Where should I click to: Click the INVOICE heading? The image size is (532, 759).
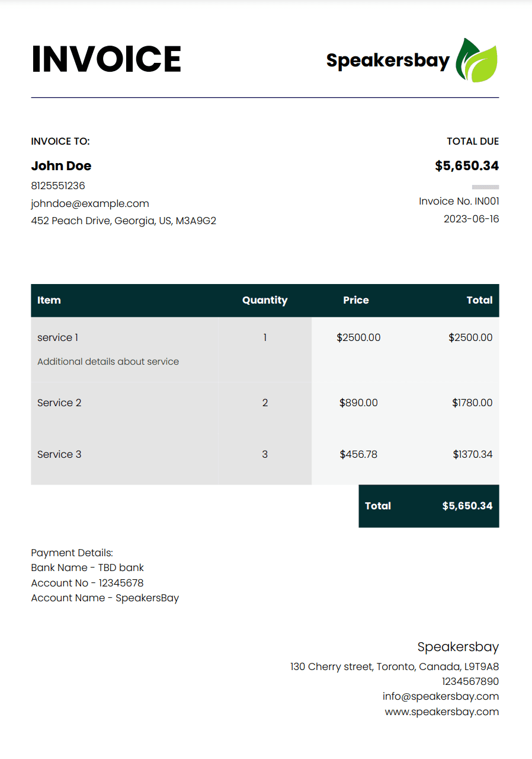pyautogui.click(x=106, y=59)
